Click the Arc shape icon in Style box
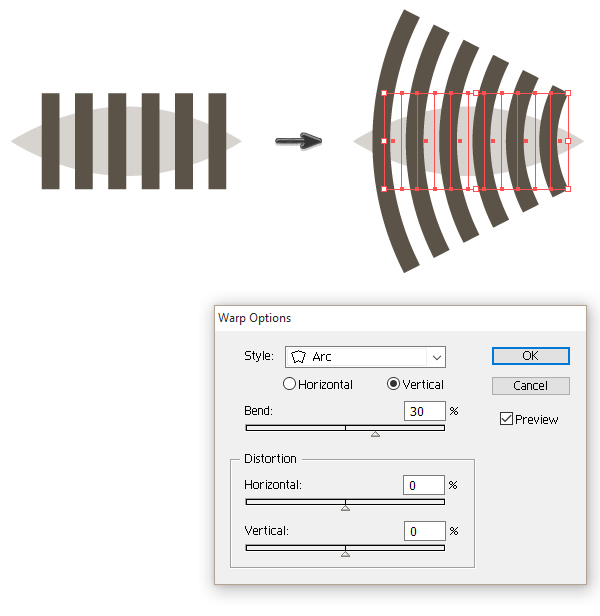Viewport: 600px width, 616px height. [299, 357]
